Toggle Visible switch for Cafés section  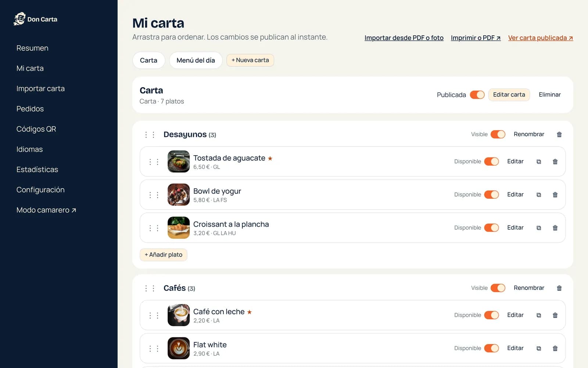pyautogui.click(x=498, y=288)
